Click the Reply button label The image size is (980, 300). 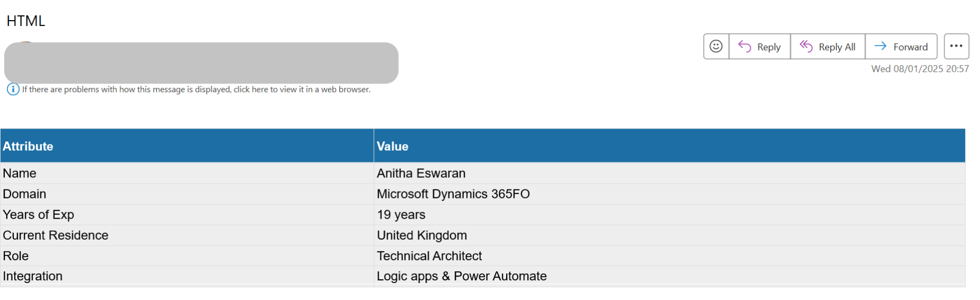[x=769, y=47]
